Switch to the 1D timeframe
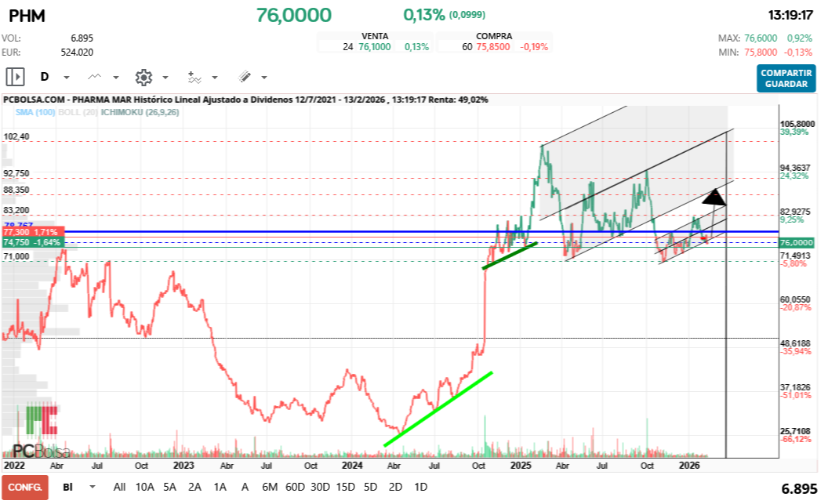 click(x=420, y=487)
